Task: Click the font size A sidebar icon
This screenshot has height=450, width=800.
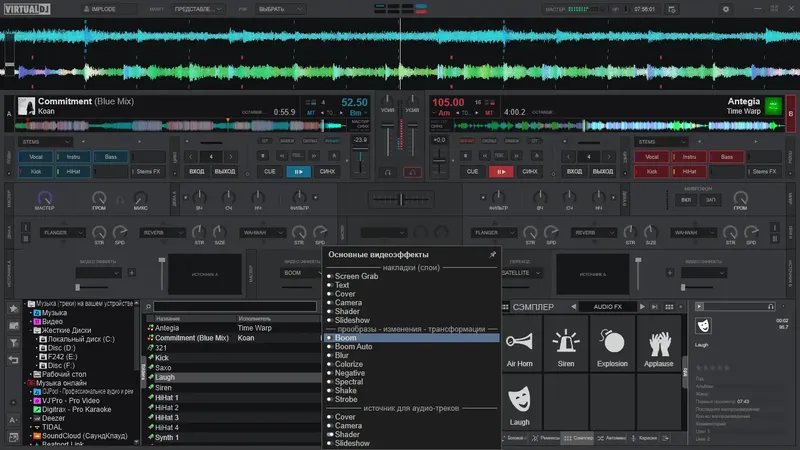Action: pos(14,420)
